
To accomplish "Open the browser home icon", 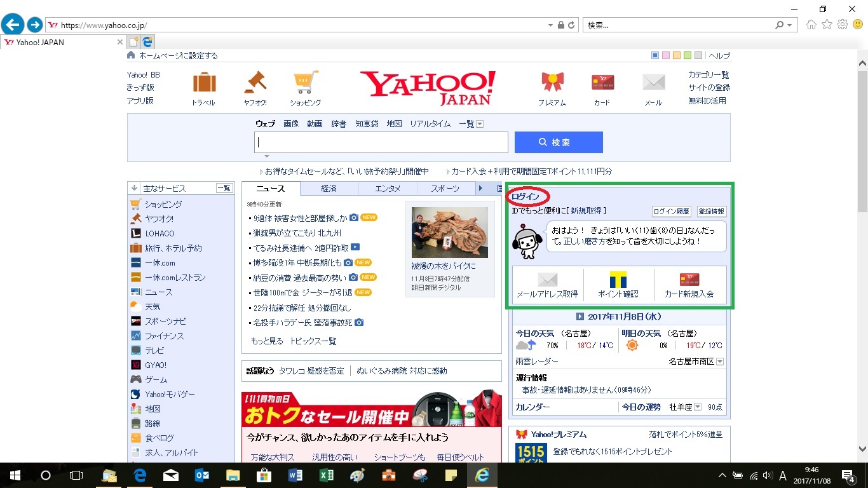I will tap(811, 25).
